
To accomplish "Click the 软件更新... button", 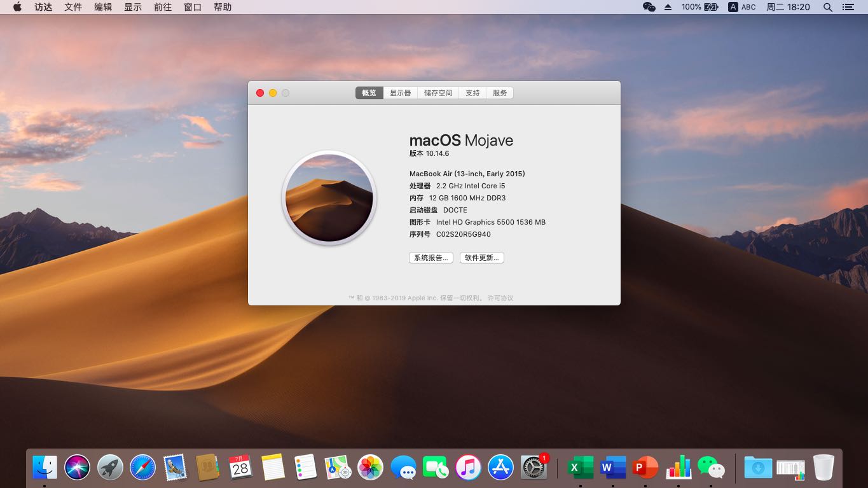I will (x=482, y=258).
